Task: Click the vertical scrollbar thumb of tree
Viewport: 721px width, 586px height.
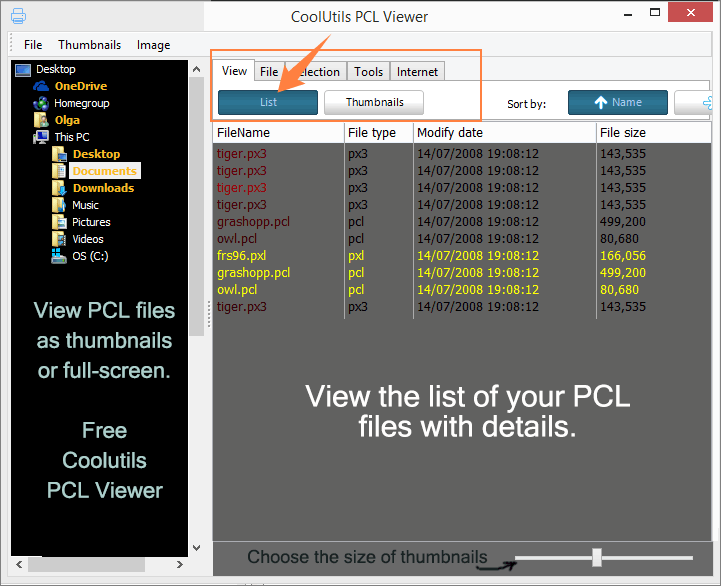Action: click(196, 207)
